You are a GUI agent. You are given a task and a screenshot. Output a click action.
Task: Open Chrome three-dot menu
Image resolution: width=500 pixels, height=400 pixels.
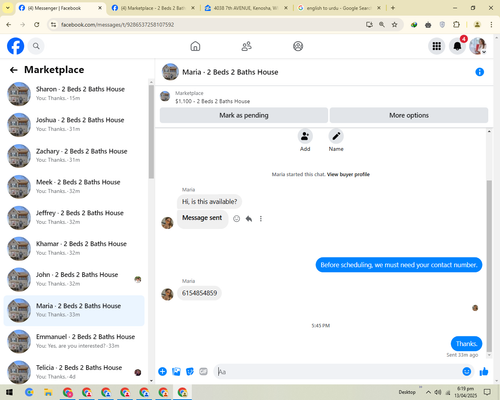(x=491, y=24)
